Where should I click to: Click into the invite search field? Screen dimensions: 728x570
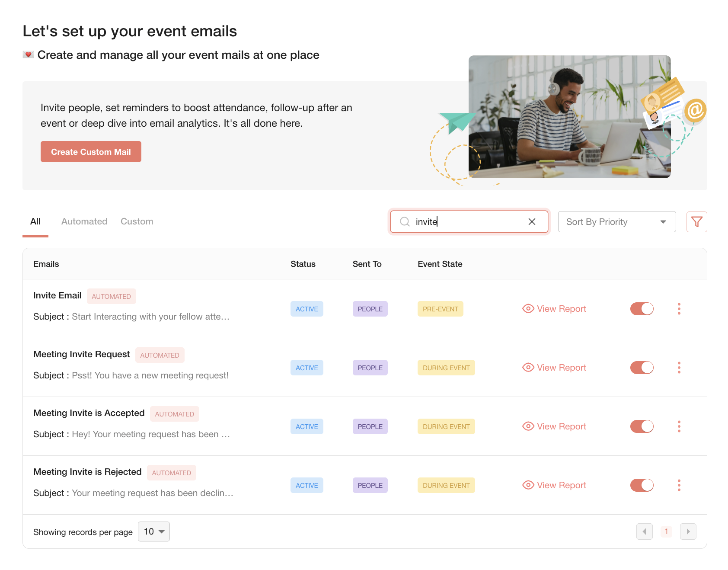coord(469,222)
